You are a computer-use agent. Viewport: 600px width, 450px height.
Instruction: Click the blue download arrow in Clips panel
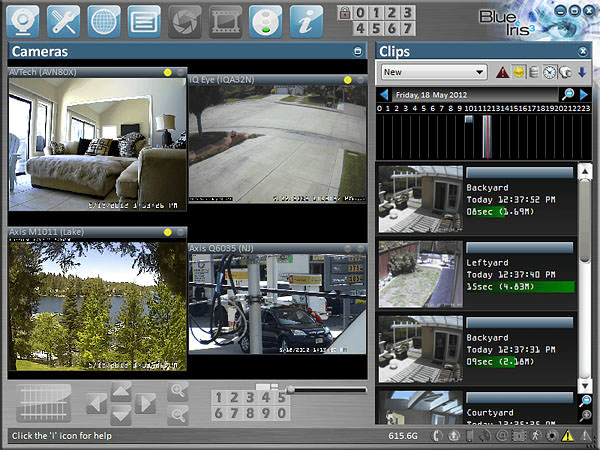[581, 72]
